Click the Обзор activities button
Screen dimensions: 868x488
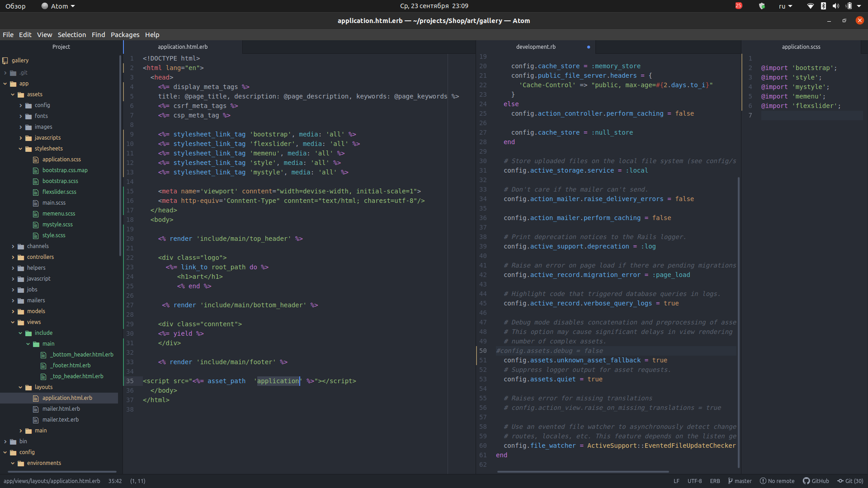(15, 6)
